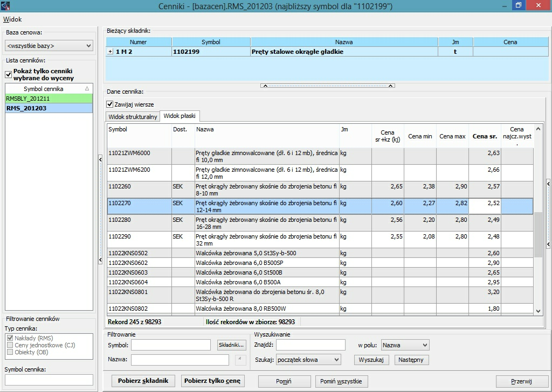Select price list RMS_201203
This screenshot has width=552, height=392.
49,108
